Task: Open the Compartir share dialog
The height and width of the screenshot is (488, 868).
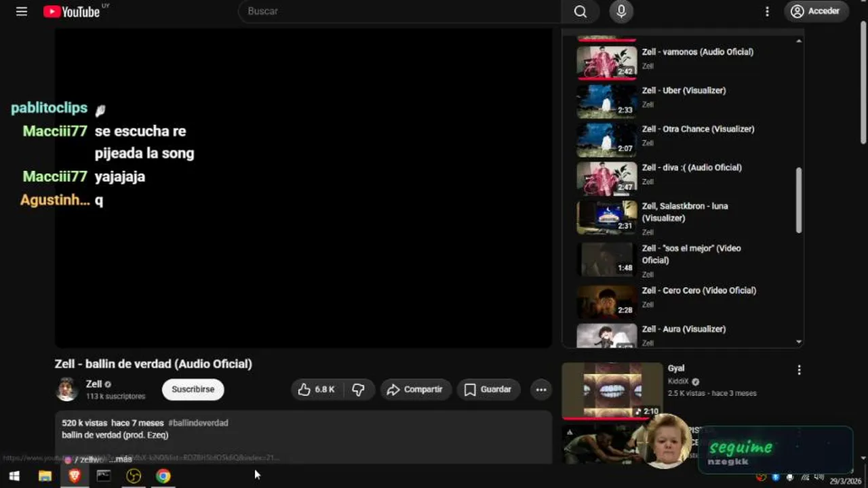Action: click(415, 390)
